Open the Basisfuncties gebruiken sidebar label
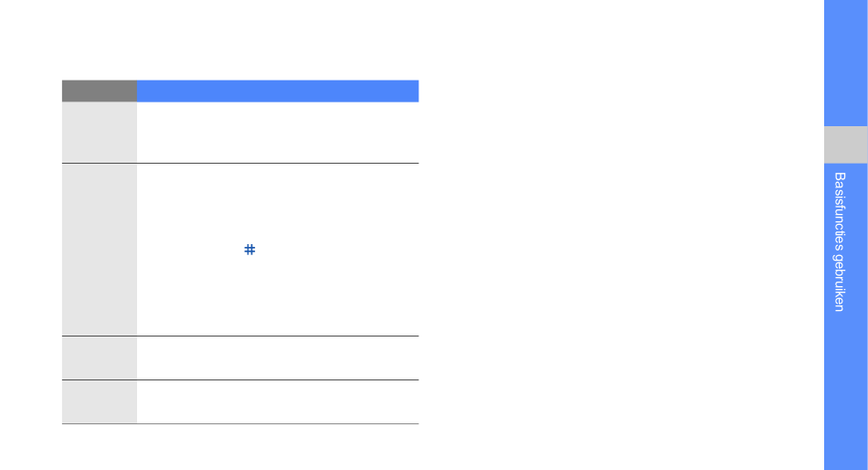The height and width of the screenshot is (470, 868). point(840,241)
